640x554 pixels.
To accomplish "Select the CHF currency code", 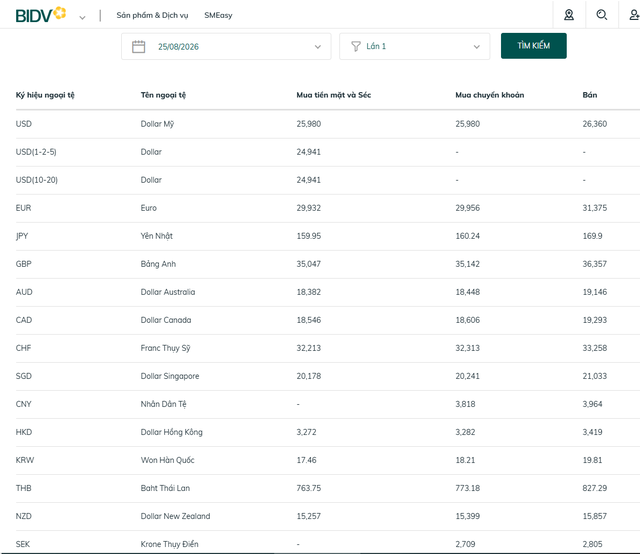I will point(23,348).
